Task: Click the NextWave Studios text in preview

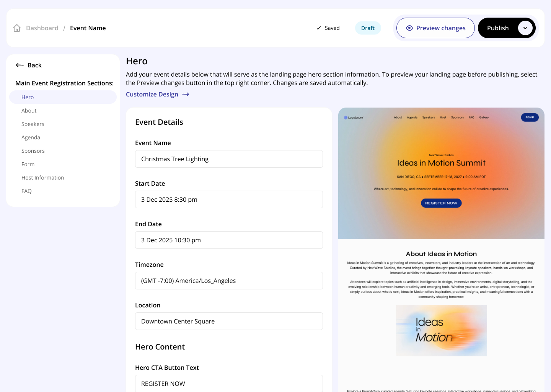Action: [441, 155]
